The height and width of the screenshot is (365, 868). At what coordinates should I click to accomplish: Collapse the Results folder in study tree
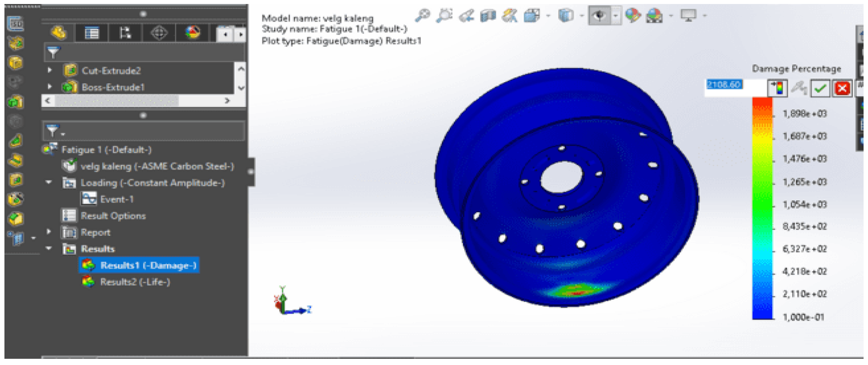point(49,248)
